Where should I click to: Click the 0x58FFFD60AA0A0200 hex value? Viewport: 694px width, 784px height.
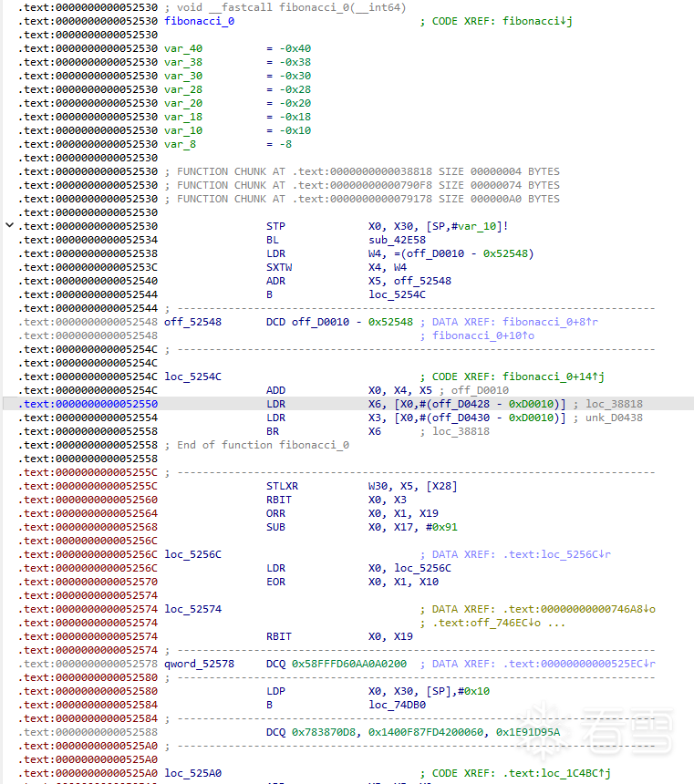click(348, 663)
